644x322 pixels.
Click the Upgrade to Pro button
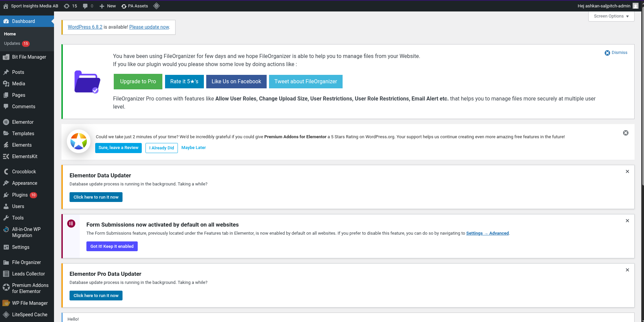(x=138, y=82)
